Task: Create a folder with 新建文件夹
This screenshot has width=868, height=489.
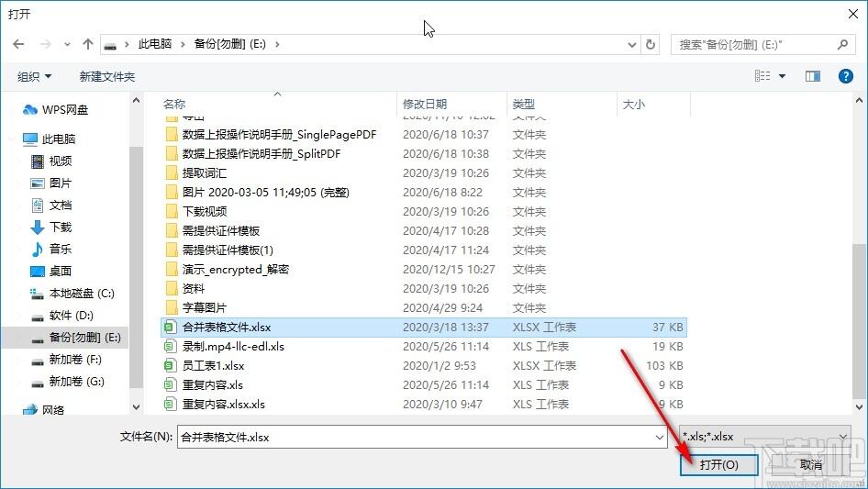Action: (106, 76)
